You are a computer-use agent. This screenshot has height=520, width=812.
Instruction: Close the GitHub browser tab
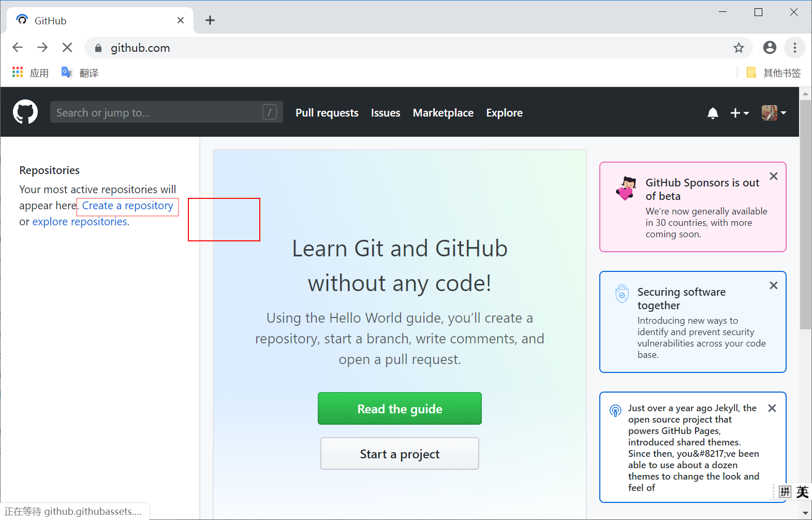coord(181,20)
